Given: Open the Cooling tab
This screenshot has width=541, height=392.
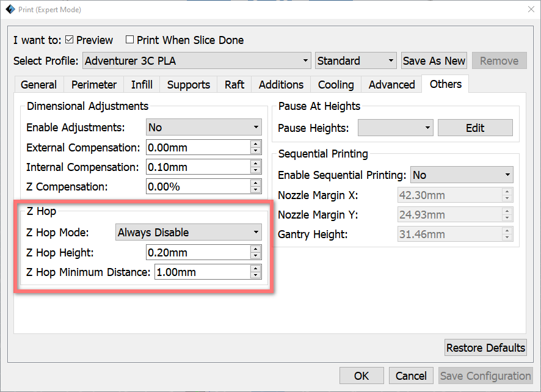Looking at the screenshot, I should coord(336,84).
